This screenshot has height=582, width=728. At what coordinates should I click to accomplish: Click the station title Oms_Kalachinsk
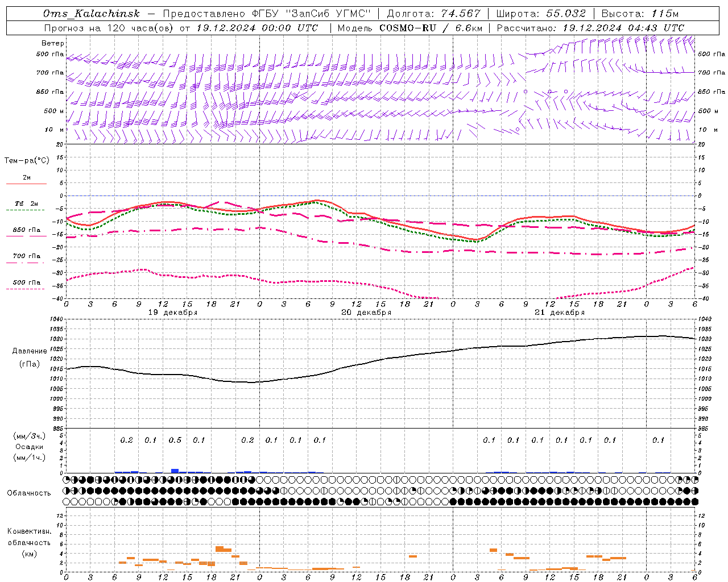(x=91, y=14)
